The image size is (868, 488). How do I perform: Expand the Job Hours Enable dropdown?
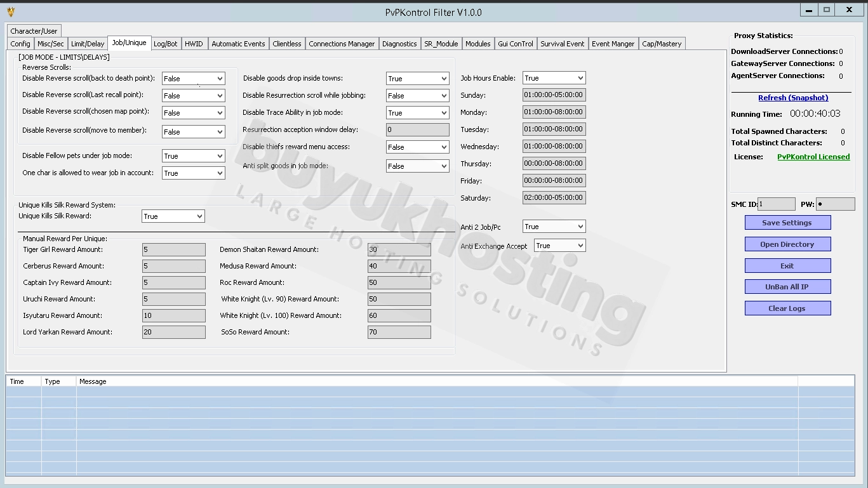(554, 78)
